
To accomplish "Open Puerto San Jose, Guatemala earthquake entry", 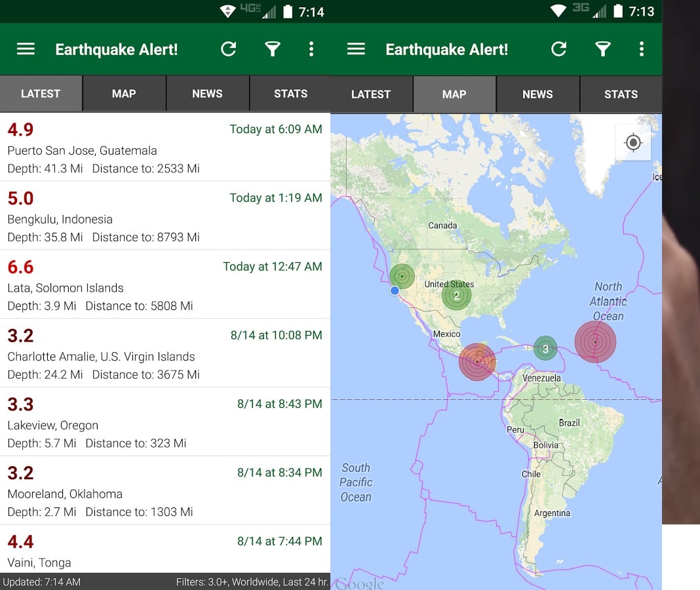I will point(165,147).
